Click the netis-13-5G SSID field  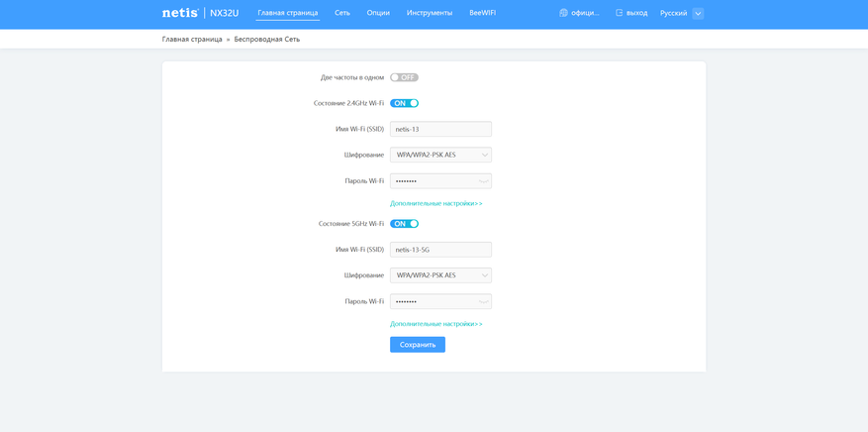point(440,250)
